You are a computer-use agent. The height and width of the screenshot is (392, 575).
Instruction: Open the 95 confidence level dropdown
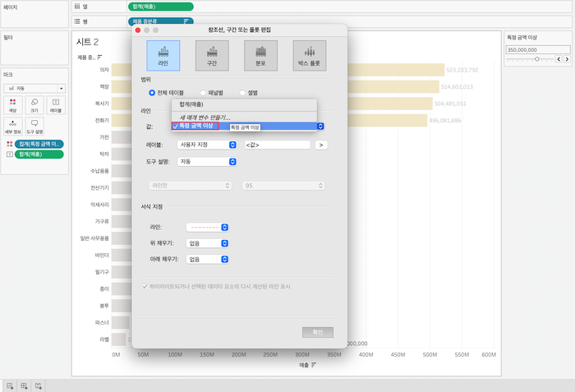[283, 186]
